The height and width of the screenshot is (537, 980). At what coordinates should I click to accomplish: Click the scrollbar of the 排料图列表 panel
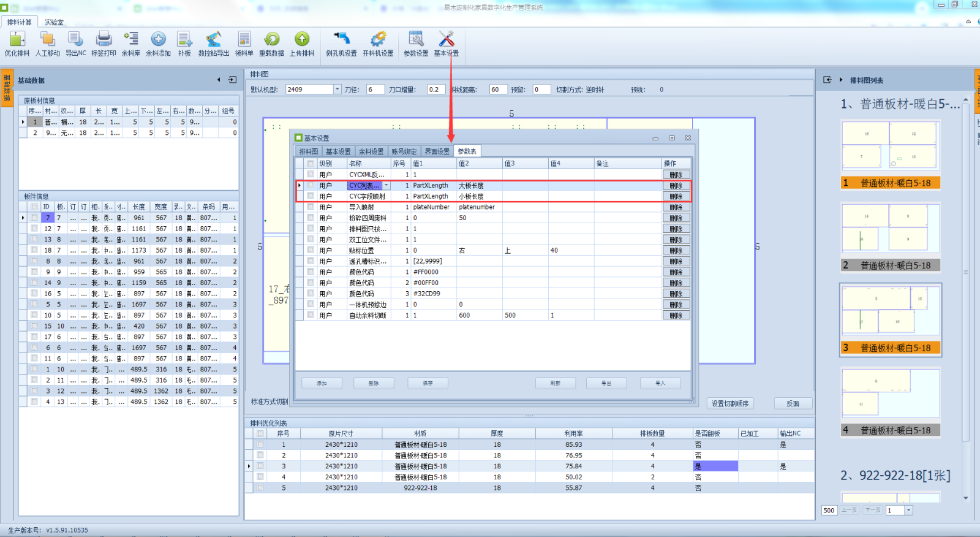(x=966, y=273)
